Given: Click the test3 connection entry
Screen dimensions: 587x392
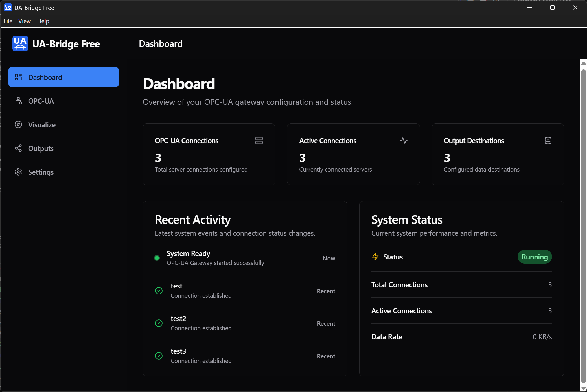Looking at the screenshot, I should click(201, 356).
